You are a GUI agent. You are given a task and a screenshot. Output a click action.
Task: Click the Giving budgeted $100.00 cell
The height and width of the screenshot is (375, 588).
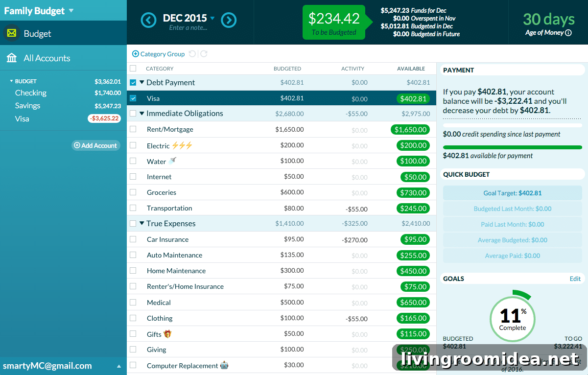click(292, 350)
